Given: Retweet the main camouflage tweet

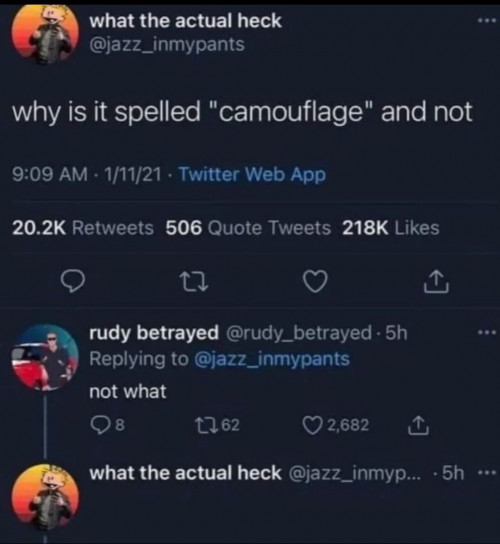Looking at the screenshot, I should (194, 282).
